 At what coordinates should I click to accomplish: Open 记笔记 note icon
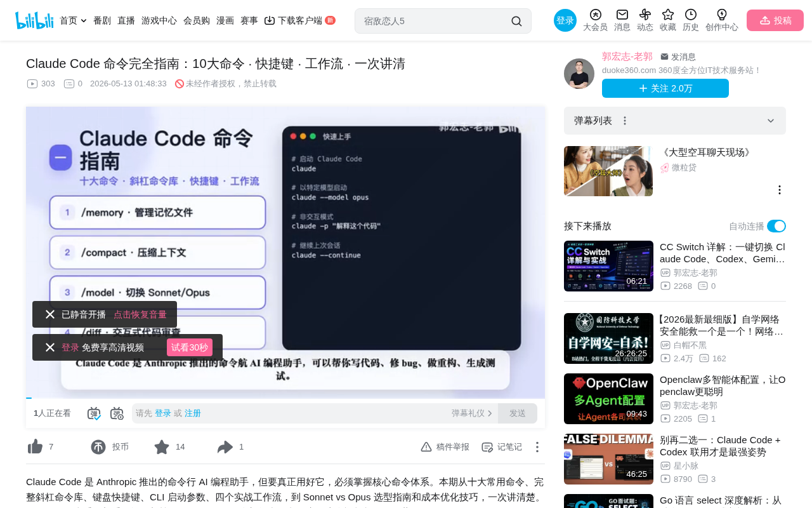coord(487,447)
